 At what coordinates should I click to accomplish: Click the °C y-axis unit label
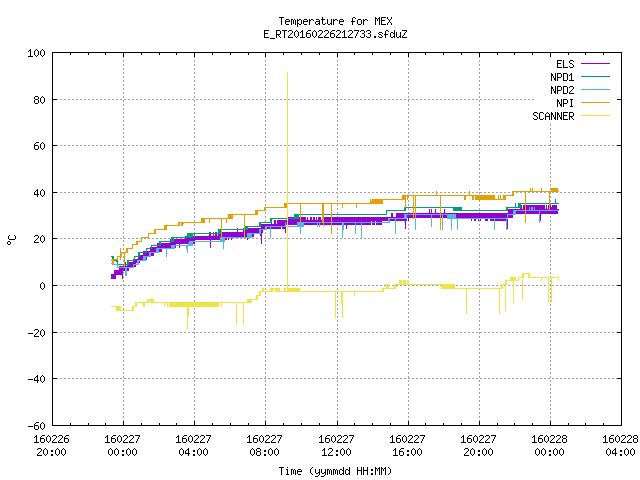tap(11, 240)
